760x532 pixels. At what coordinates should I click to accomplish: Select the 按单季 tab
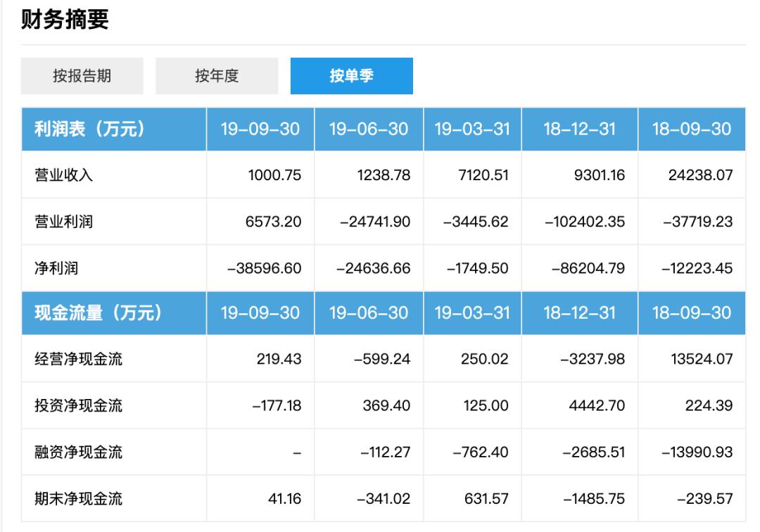tap(352, 75)
